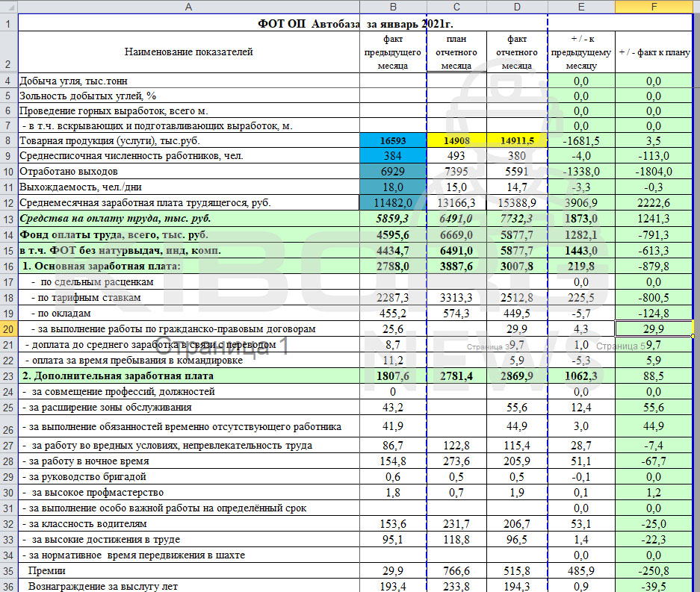Click the blue cell with value 18,0
Viewport: 700px width, 592px height.
coord(393,187)
